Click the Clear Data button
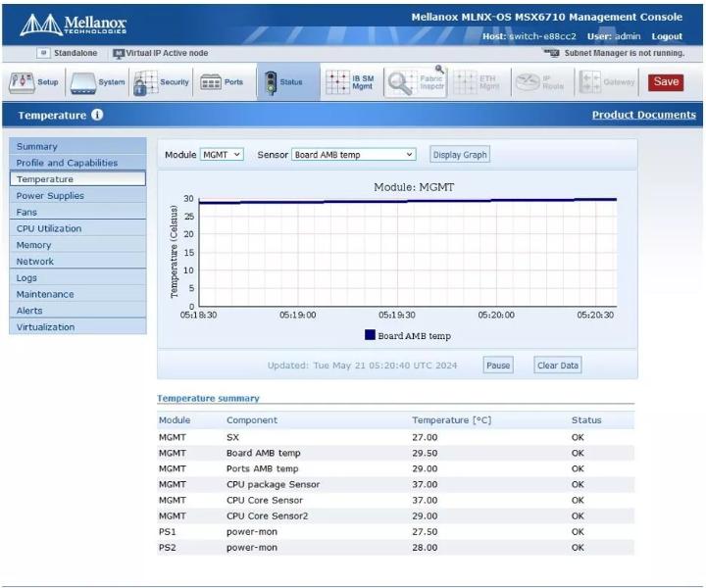Viewport: 706px width, 588px height. [x=557, y=366]
